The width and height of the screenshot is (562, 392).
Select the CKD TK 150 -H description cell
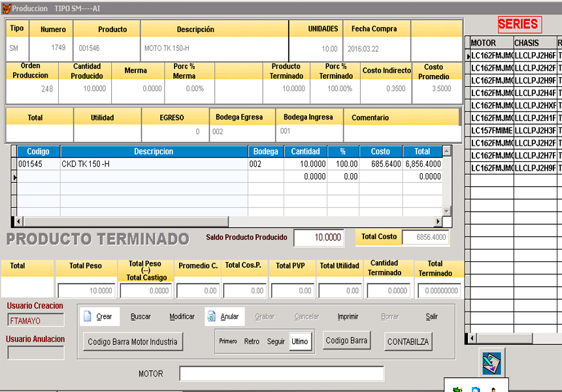click(154, 164)
